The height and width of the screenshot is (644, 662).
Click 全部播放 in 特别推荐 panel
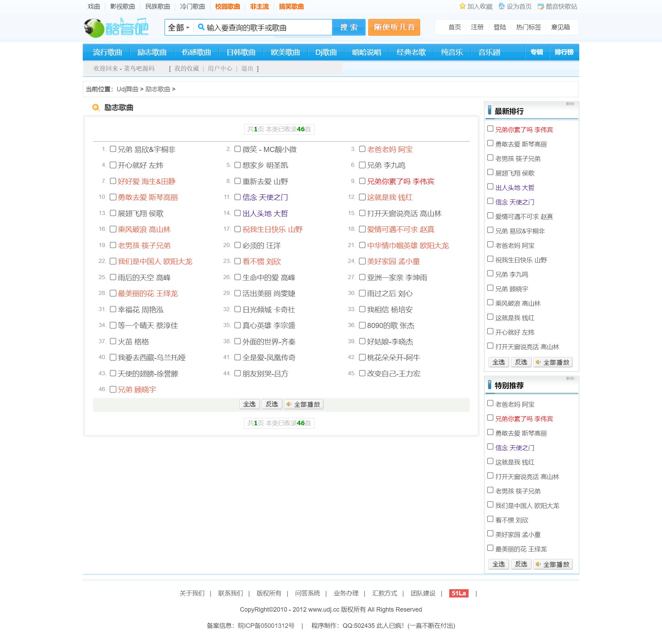(x=553, y=564)
